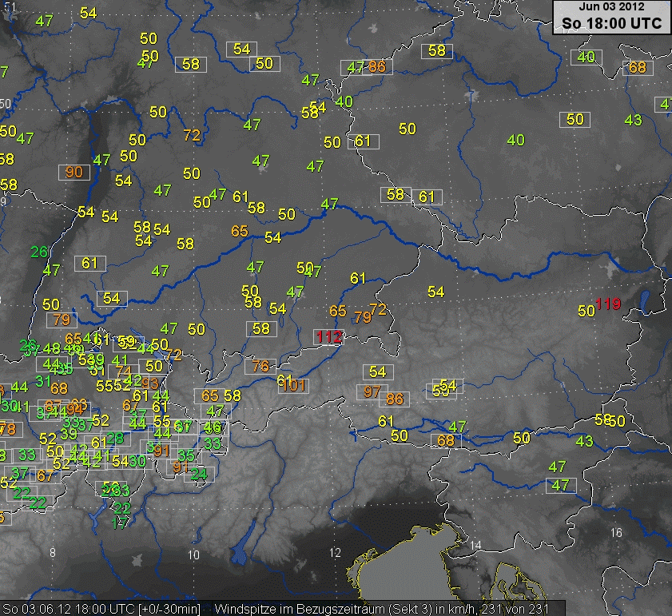This screenshot has height=616, width=672.
Task: Click the "Jun 03 2012" date label
Action: 611,6
